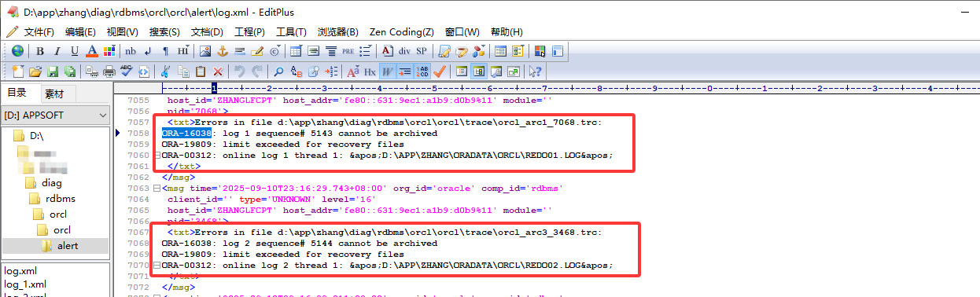Click the Save All icon
The width and height of the screenshot is (980, 297).
click(x=69, y=71)
